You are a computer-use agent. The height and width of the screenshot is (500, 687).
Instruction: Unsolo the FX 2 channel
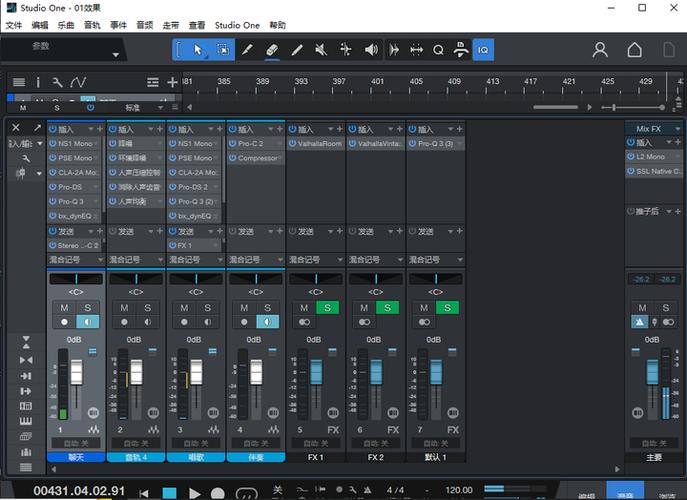(x=387, y=308)
